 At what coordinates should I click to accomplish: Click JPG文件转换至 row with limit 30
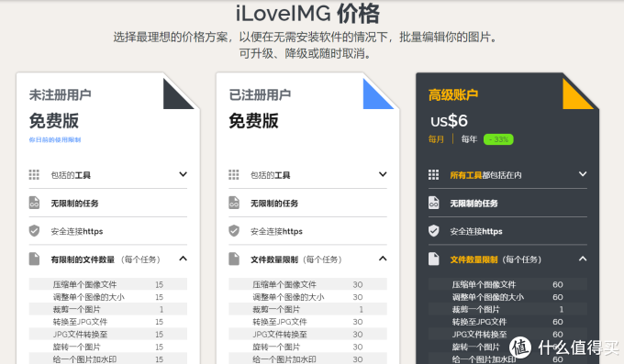pyautogui.click(x=307, y=334)
